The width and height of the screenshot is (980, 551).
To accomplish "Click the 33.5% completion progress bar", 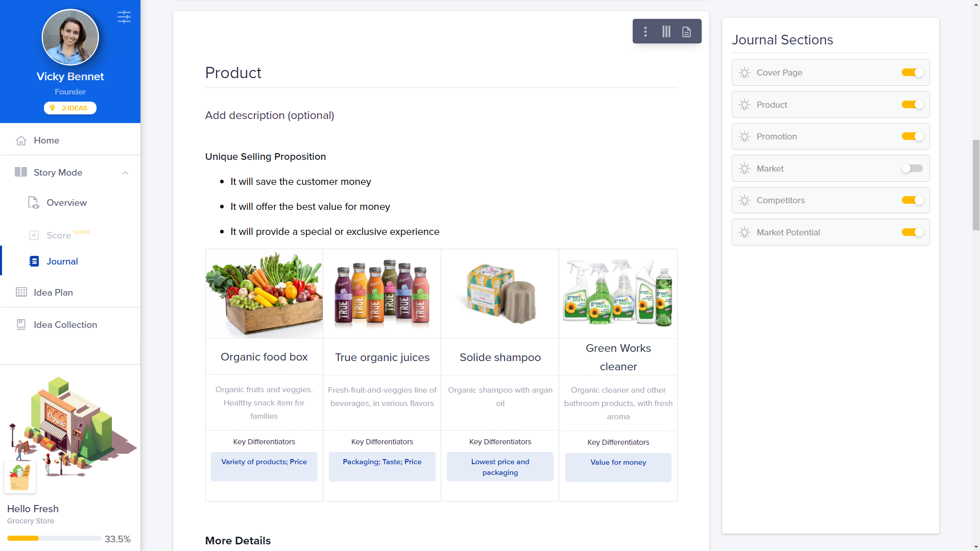I will [x=54, y=538].
